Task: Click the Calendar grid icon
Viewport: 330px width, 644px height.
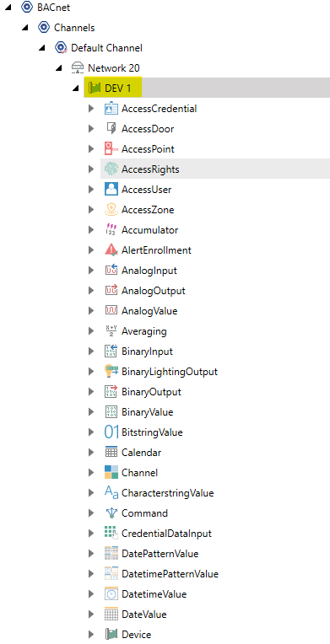Action: [111, 453]
